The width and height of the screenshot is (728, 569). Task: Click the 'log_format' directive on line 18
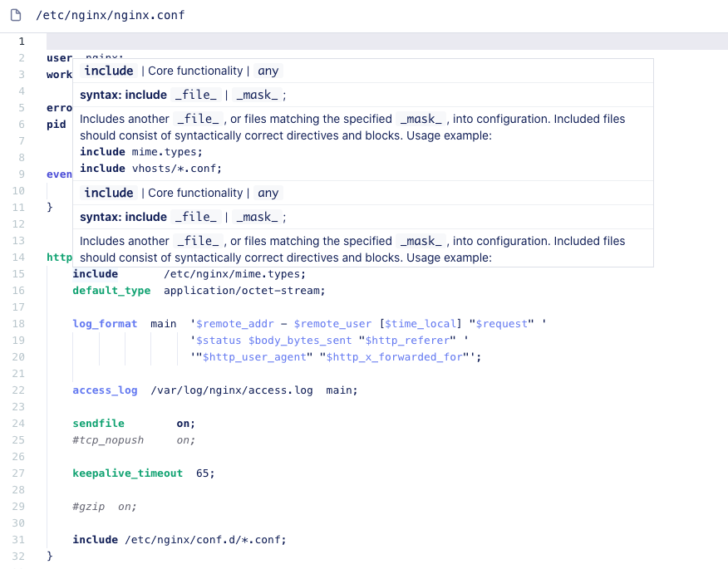coord(105,324)
